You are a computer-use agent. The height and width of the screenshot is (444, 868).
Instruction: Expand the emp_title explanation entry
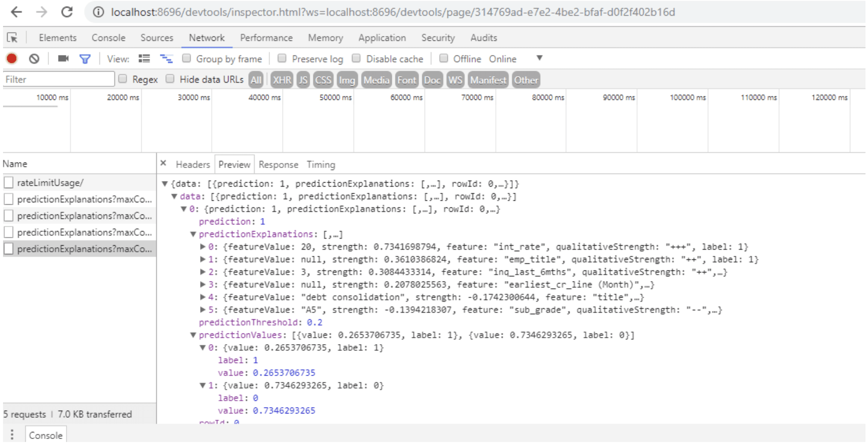click(202, 259)
